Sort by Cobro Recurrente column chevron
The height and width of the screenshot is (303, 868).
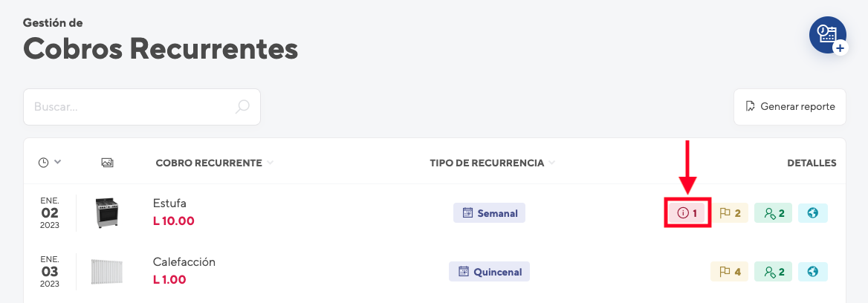271,163
